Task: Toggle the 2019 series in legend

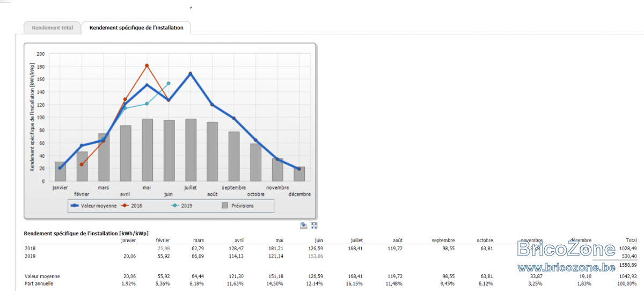Action: click(182, 206)
